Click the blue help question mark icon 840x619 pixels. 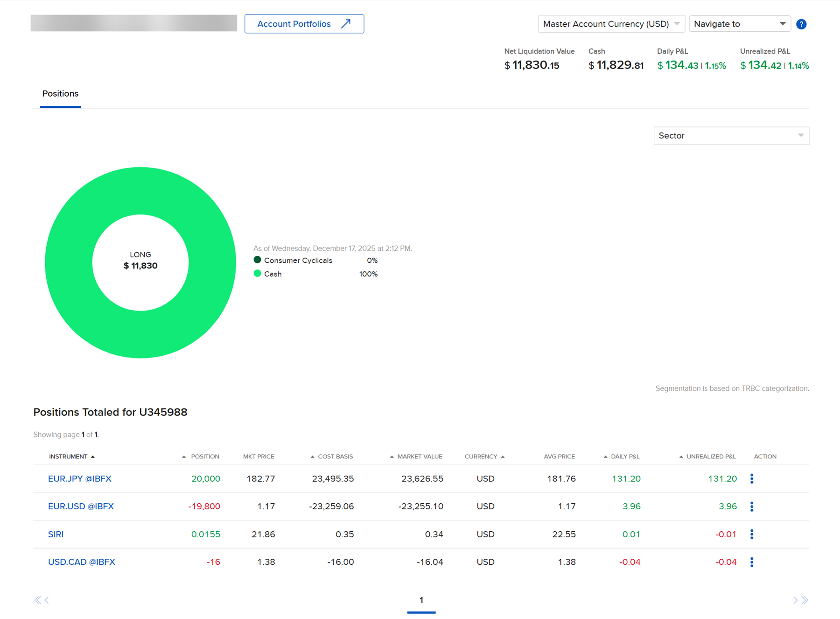tap(801, 24)
